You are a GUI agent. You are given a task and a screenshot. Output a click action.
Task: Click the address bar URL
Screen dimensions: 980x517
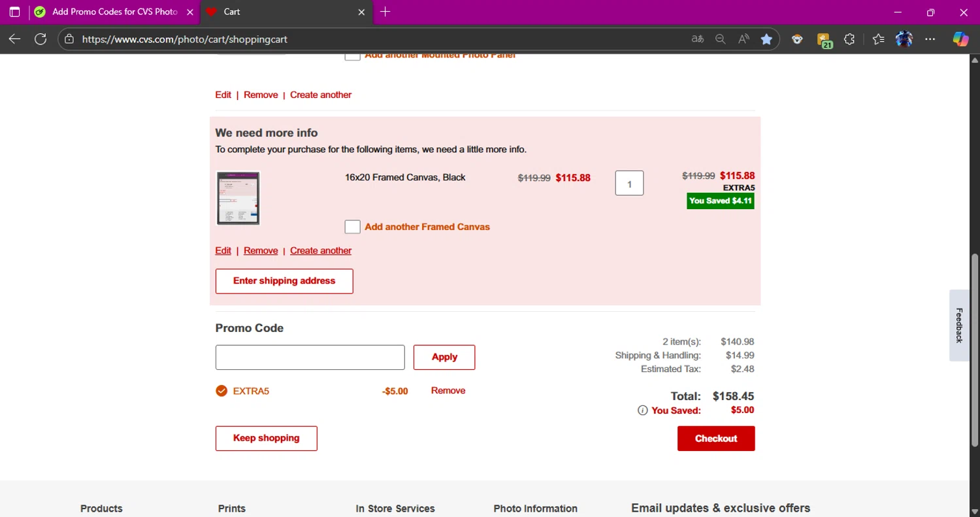[185, 39]
